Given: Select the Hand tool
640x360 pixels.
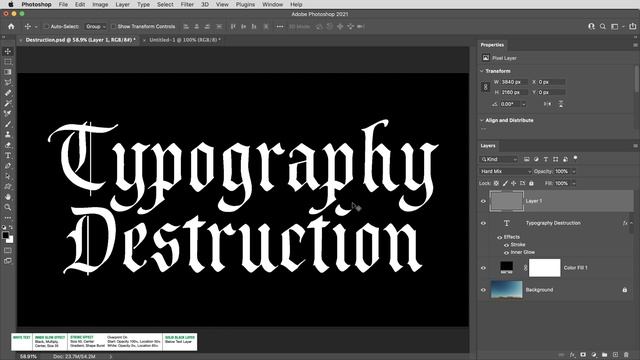Looking at the screenshot, I should [x=8, y=197].
